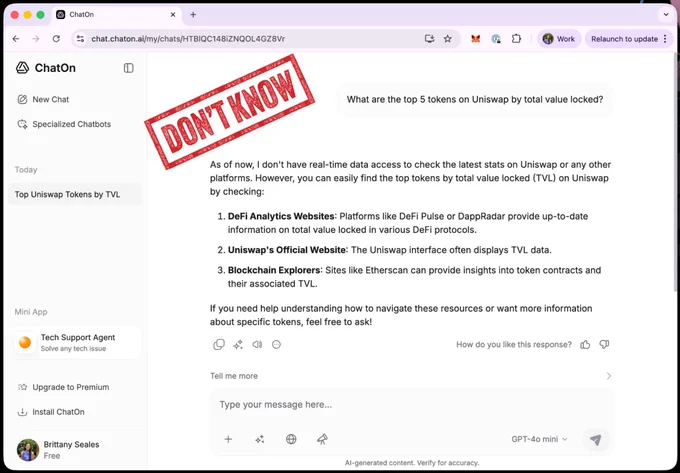Select the Tell me more suggestion
680x473 pixels.
[x=234, y=376]
